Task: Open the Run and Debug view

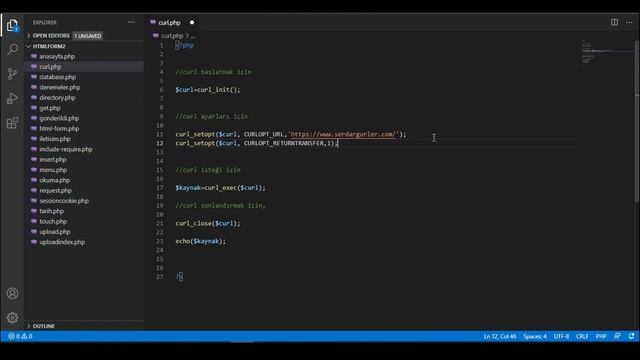Action: [12, 98]
